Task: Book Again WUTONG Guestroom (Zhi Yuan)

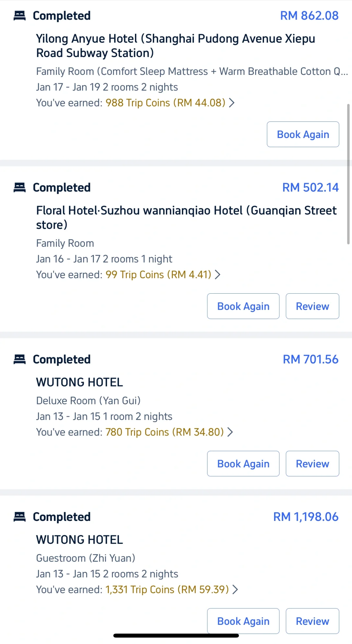Action: (x=243, y=621)
